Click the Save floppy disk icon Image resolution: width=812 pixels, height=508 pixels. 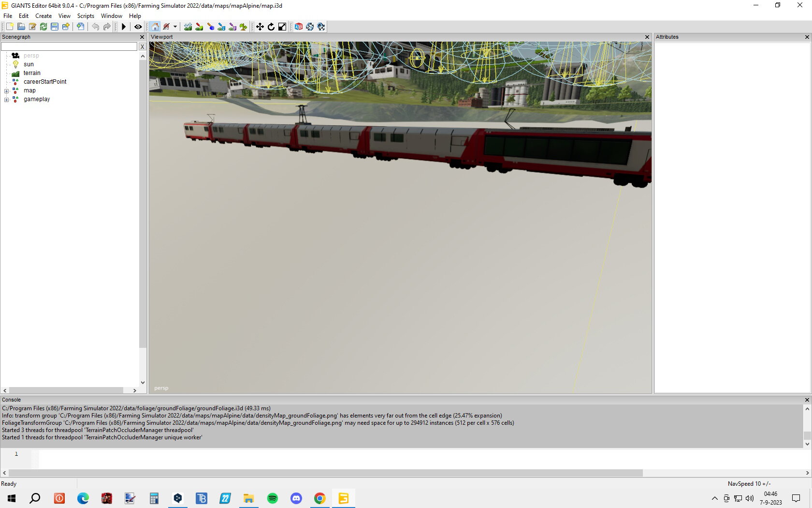pos(55,27)
